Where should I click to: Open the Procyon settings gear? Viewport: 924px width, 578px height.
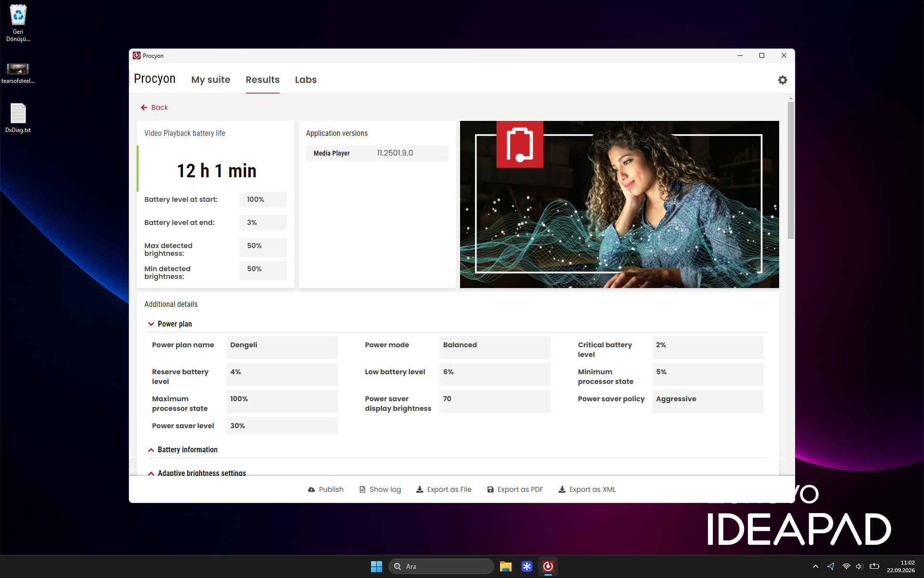pyautogui.click(x=783, y=80)
